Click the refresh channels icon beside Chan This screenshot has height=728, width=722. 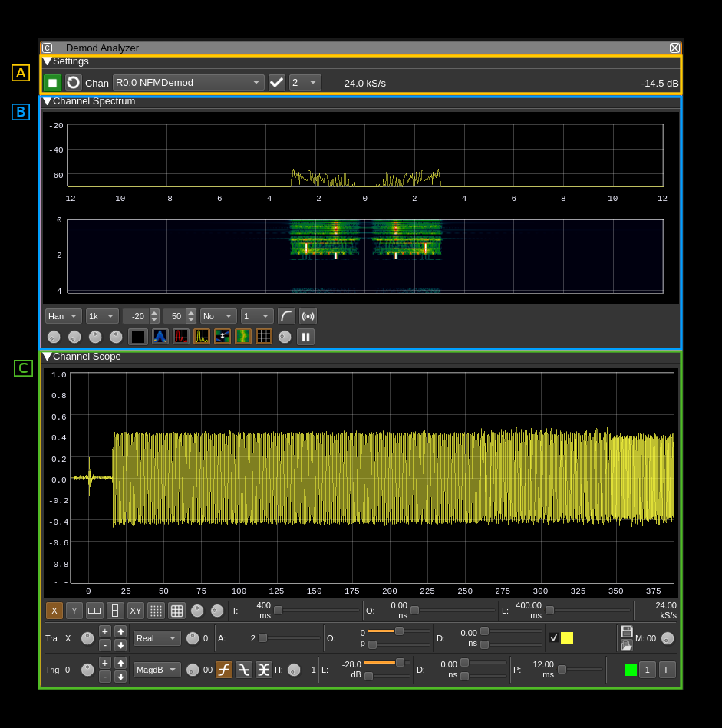click(73, 83)
